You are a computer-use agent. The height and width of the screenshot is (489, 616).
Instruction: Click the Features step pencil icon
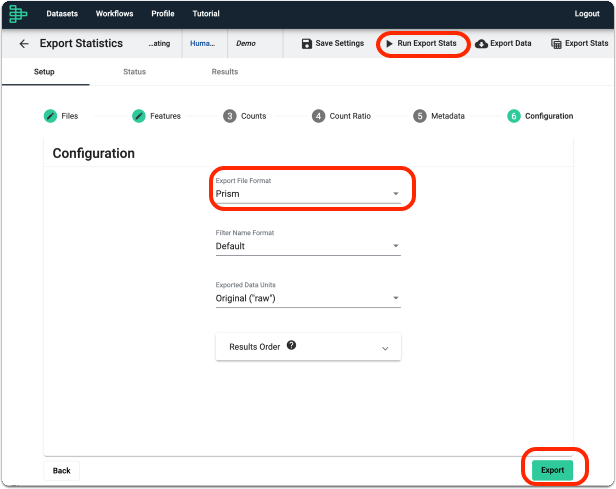tap(139, 116)
